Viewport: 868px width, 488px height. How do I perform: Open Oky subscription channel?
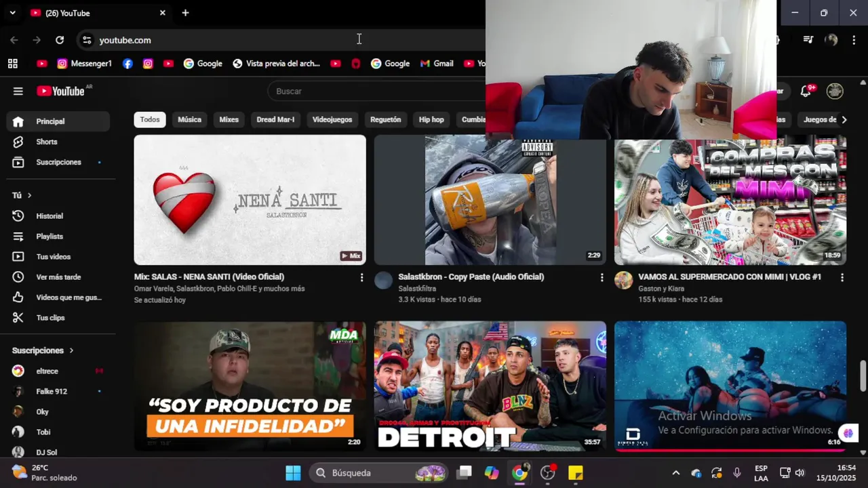(58, 411)
